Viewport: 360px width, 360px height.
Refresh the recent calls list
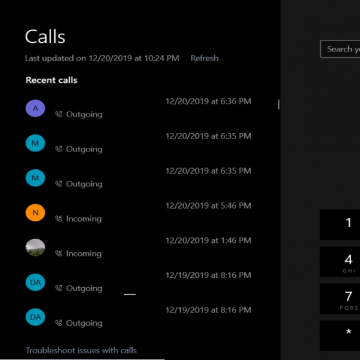point(204,58)
